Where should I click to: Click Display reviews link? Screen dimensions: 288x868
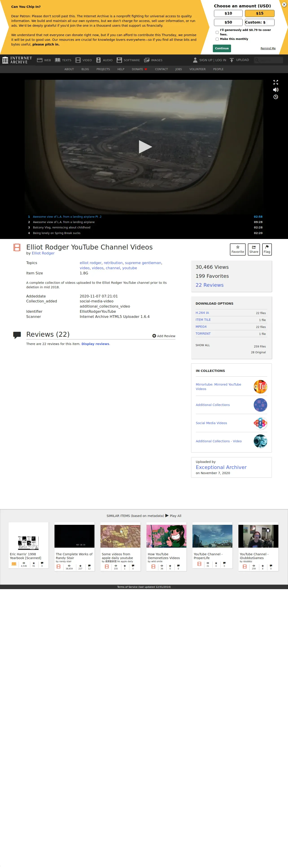pos(95,344)
